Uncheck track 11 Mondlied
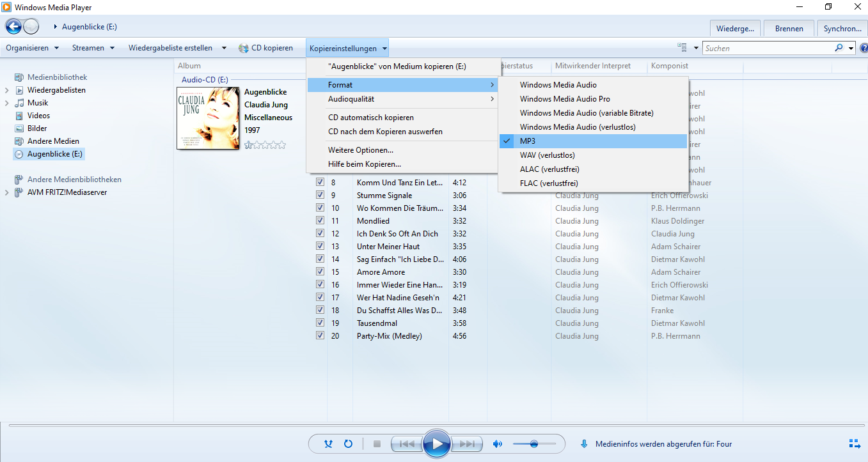Image resolution: width=868 pixels, height=462 pixels. [320, 220]
